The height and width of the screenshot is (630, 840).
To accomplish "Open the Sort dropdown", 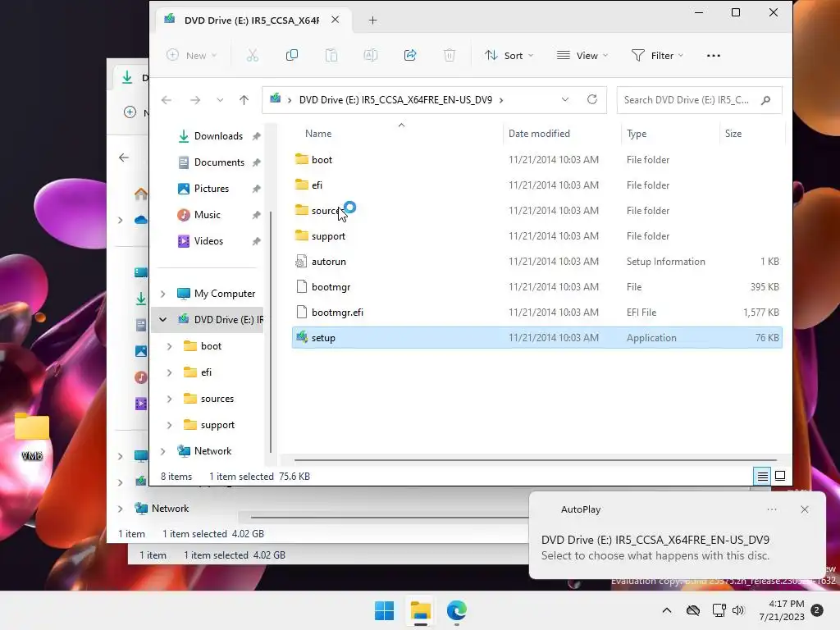I will (x=509, y=55).
